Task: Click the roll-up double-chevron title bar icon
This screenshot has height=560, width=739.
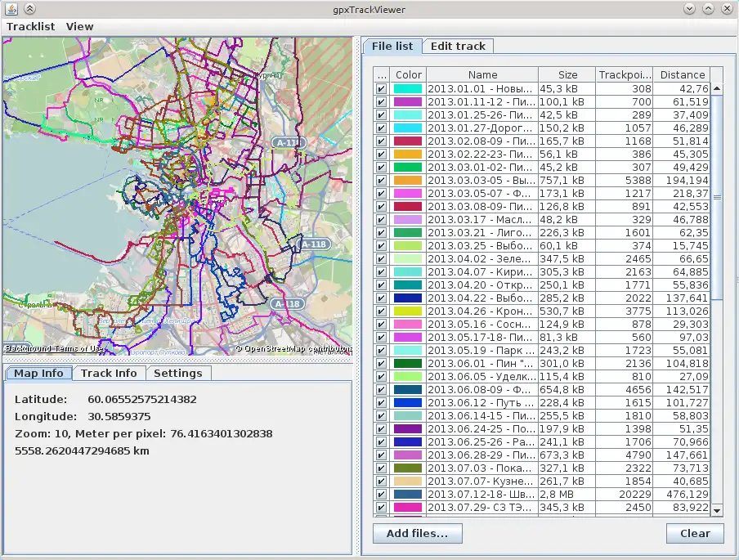Action: pos(29,8)
